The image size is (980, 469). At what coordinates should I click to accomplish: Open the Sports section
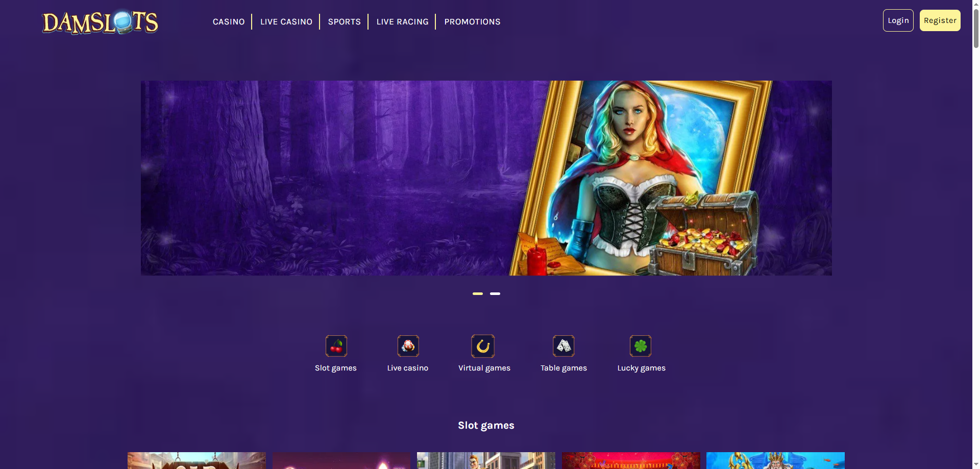coord(345,22)
